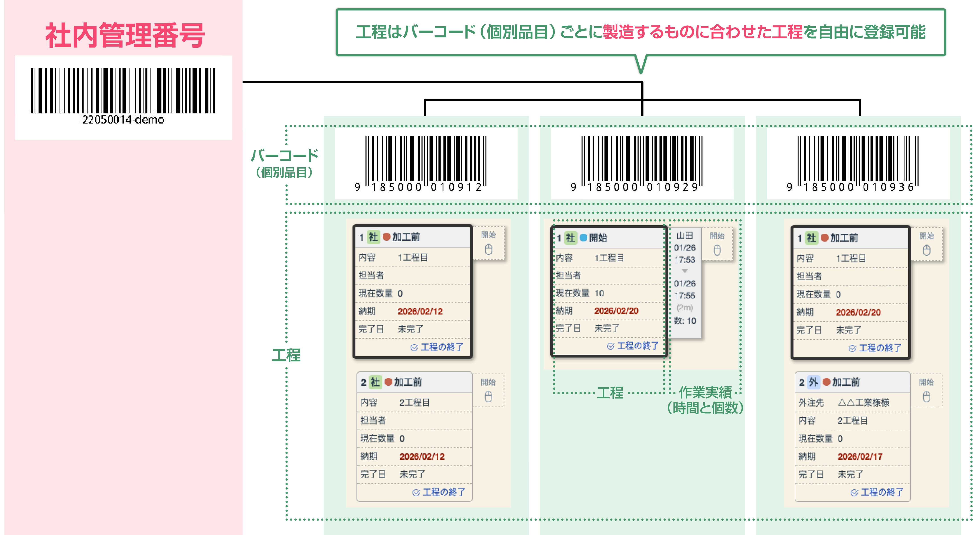The height and width of the screenshot is (535, 980).
Task: Click mouse icon beside first card of barcode 9185000010936
Action: pyautogui.click(x=926, y=250)
